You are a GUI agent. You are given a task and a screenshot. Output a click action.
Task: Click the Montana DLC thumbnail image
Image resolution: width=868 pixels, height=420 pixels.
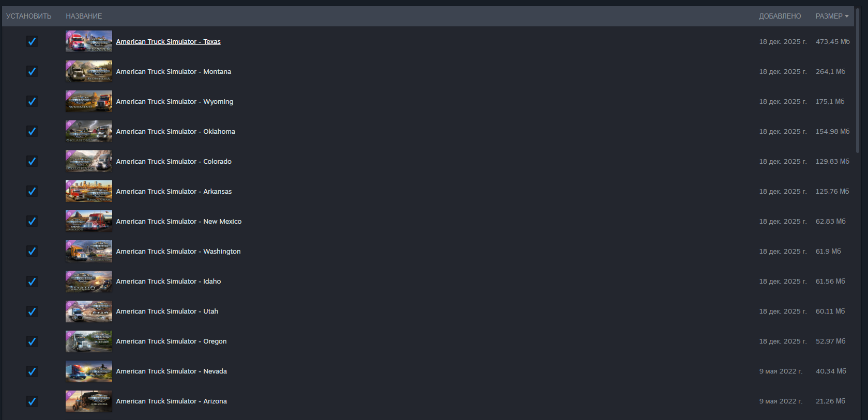(88, 71)
